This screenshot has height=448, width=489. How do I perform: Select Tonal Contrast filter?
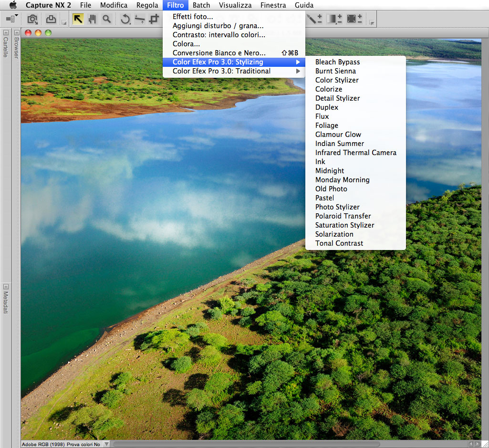pyautogui.click(x=355, y=243)
